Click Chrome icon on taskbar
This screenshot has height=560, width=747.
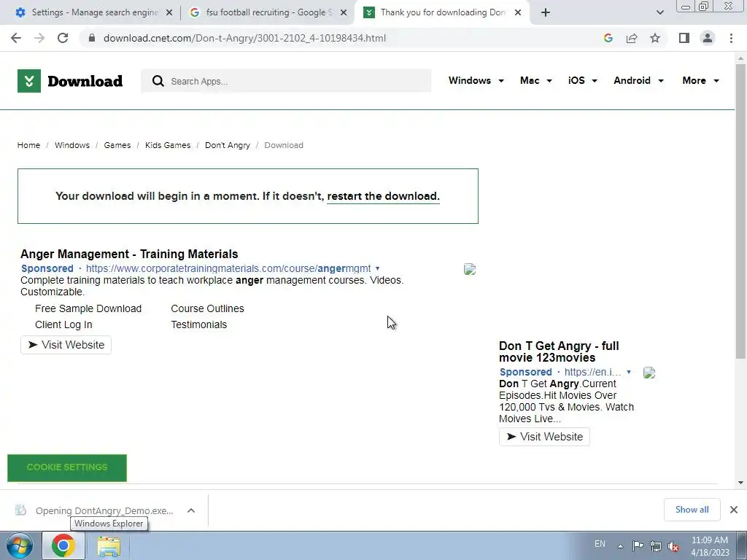tap(63, 545)
